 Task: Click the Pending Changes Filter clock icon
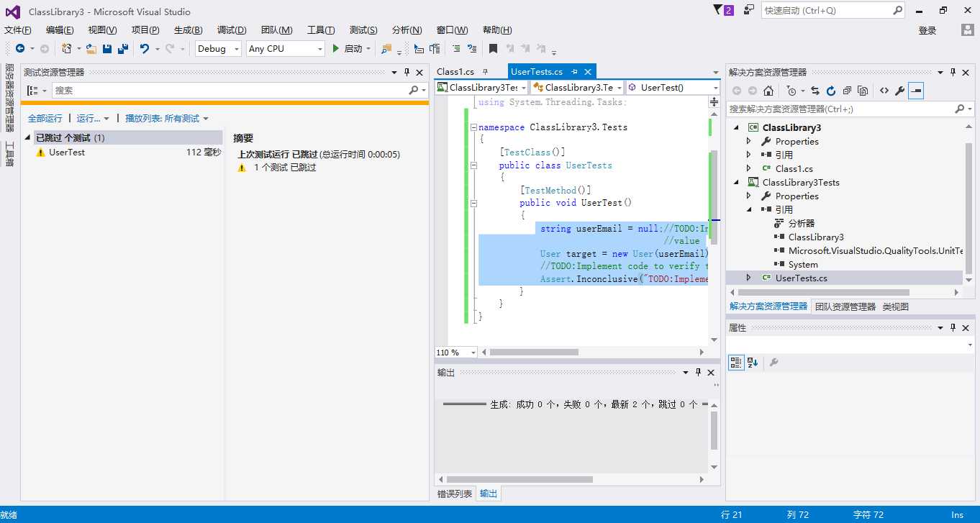coord(791,91)
